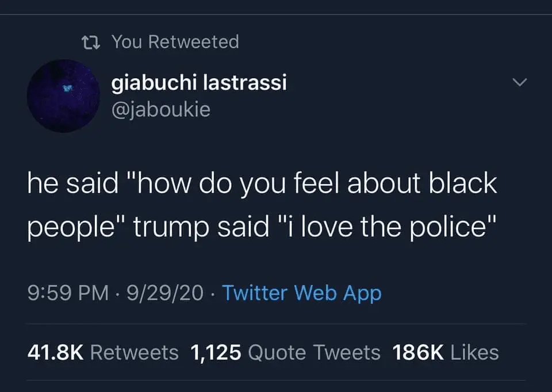Click the "You Retweeted" label

[175, 42]
